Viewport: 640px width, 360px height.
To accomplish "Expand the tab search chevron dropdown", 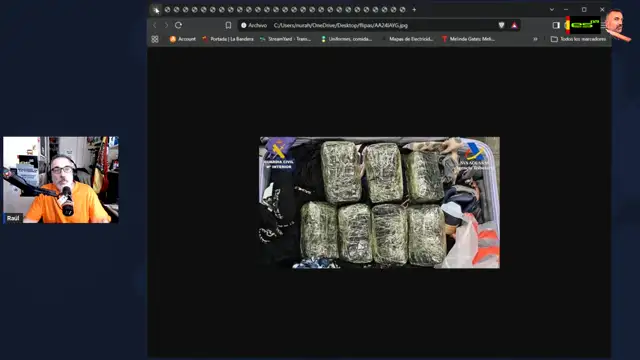I will 552,9.
